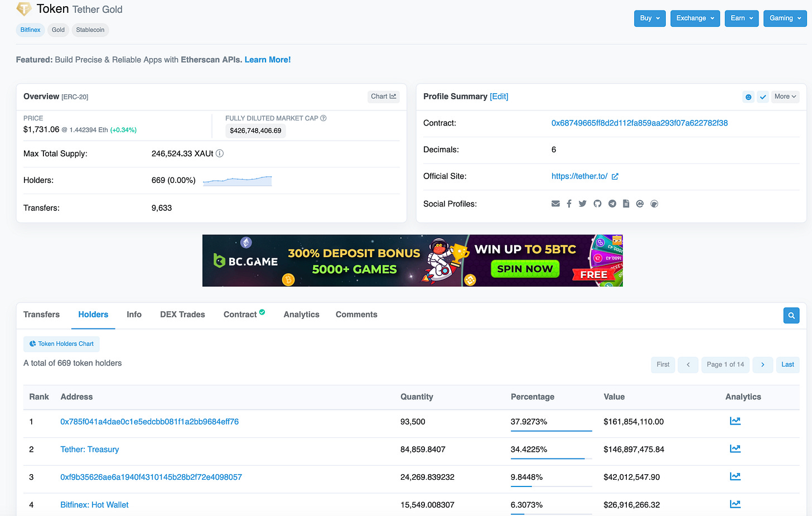Click the reputation smiley icon button
Image resolution: width=812 pixels, height=516 pixels.
748,97
